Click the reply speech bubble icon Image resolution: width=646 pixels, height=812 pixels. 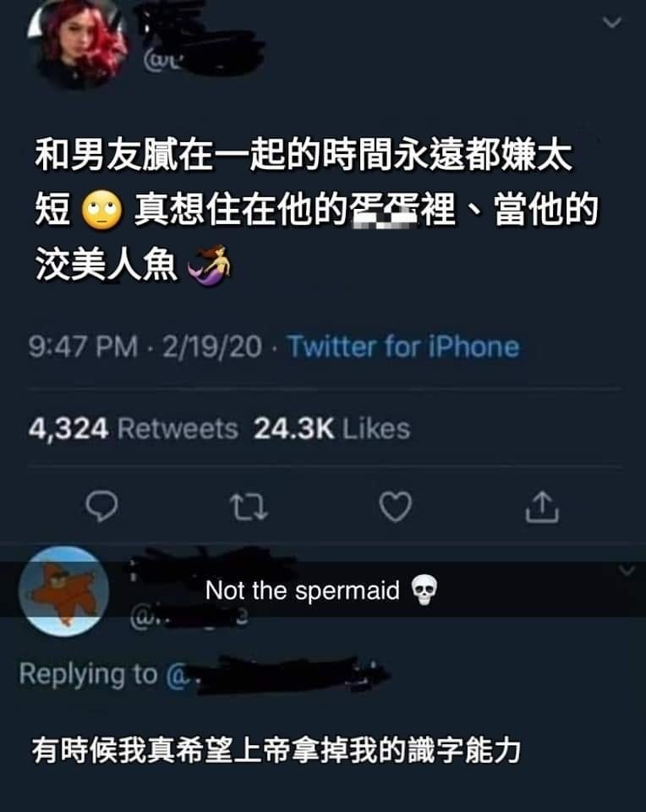(x=101, y=506)
